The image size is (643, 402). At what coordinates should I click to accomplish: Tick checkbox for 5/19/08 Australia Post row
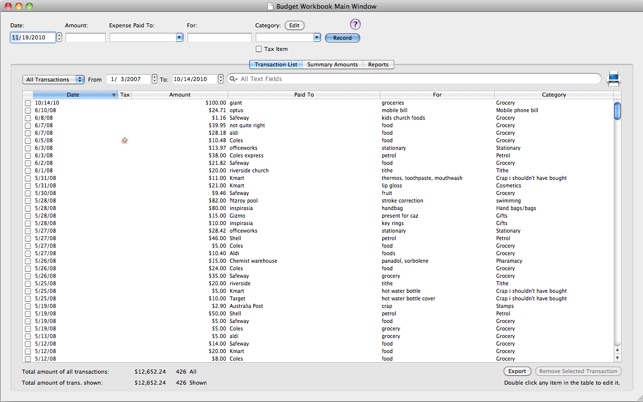[28, 306]
